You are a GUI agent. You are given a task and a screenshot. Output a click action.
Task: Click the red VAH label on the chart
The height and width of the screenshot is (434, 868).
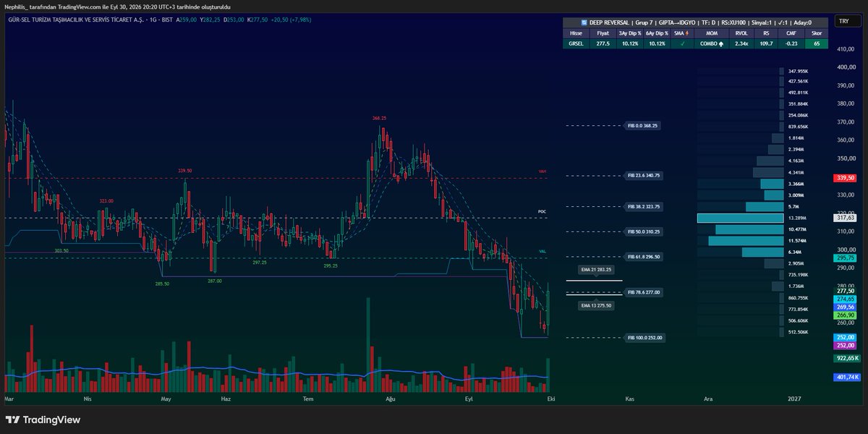(542, 171)
